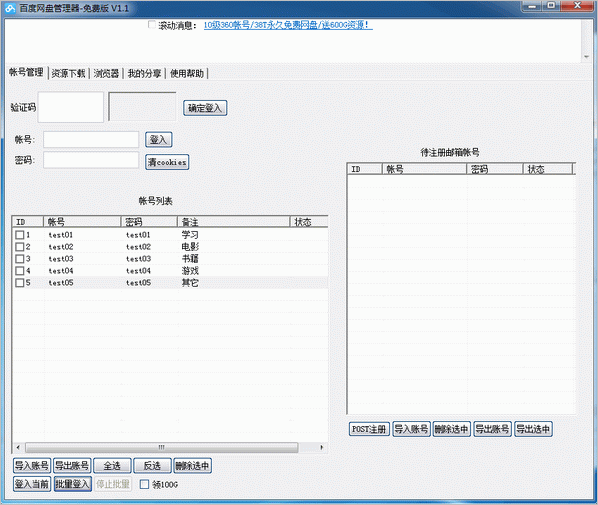The image size is (598, 505).
Task: Click 导入账号 button under pending email list
Action: pos(411,429)
